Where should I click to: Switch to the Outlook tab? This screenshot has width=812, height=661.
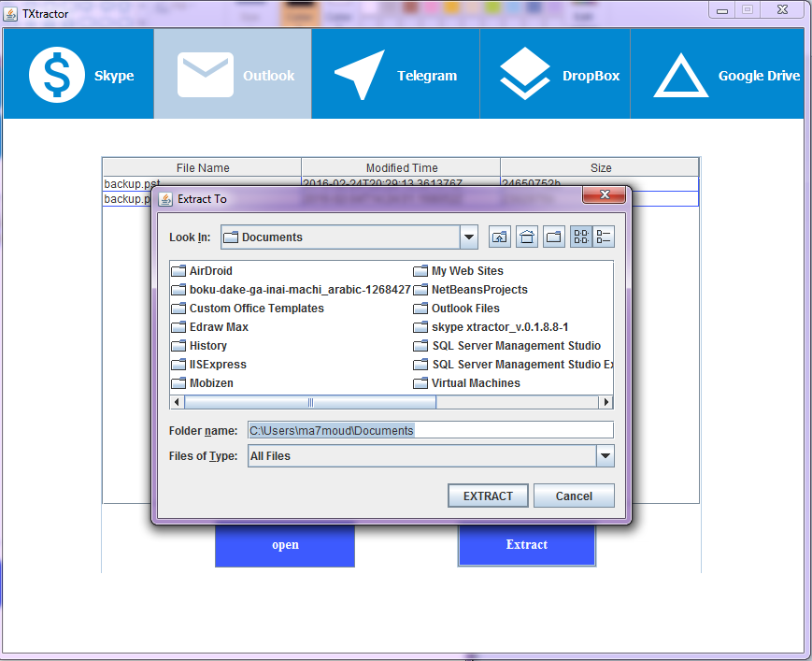point(233,74)
